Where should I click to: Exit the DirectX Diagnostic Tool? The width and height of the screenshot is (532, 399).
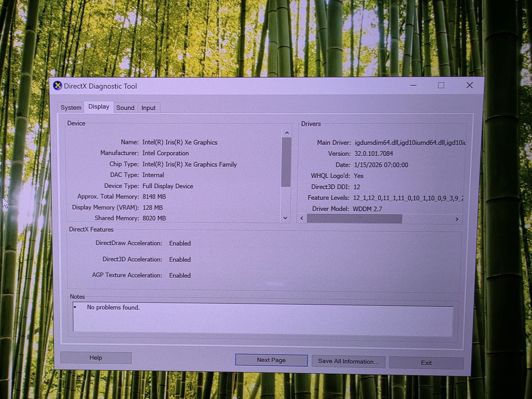pos(426,363)
